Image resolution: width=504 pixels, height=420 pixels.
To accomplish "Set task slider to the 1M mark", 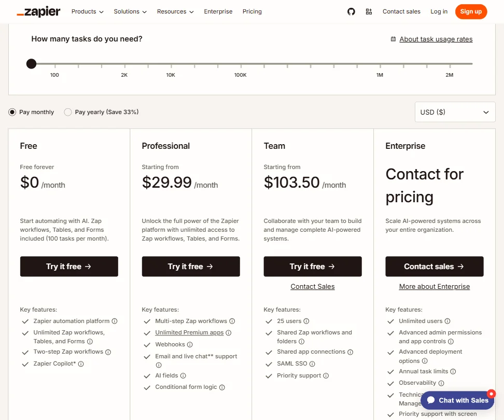I will point(380,64).
